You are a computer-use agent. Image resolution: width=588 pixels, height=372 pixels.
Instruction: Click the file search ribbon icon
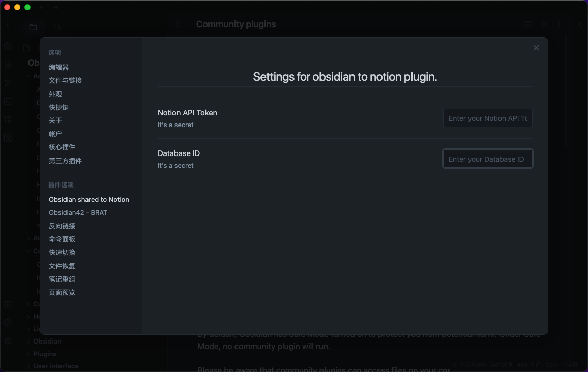(x=8, y=65)
